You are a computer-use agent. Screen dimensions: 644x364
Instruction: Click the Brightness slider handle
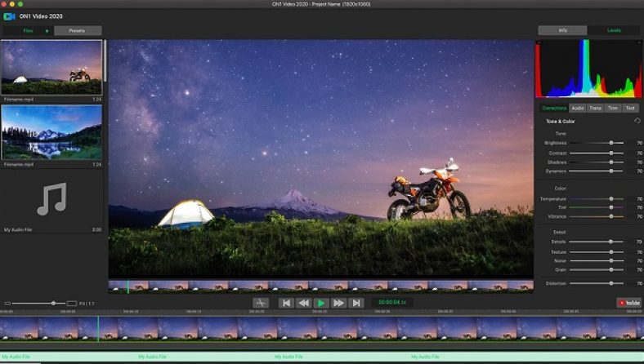[610, 143]
